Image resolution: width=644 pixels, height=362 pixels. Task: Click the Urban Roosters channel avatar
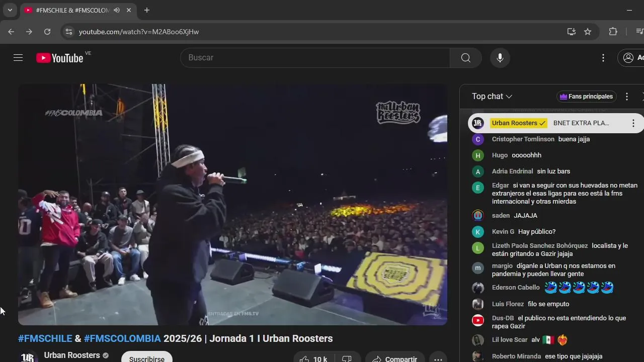click(28, 356)
